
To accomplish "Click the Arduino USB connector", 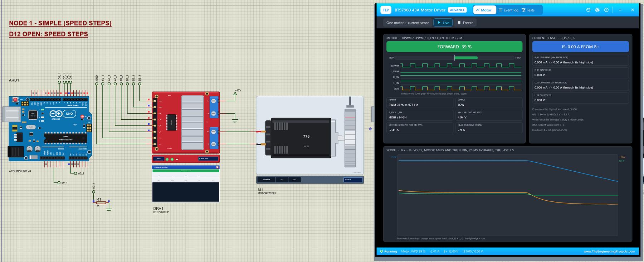I will pos(12,115).
